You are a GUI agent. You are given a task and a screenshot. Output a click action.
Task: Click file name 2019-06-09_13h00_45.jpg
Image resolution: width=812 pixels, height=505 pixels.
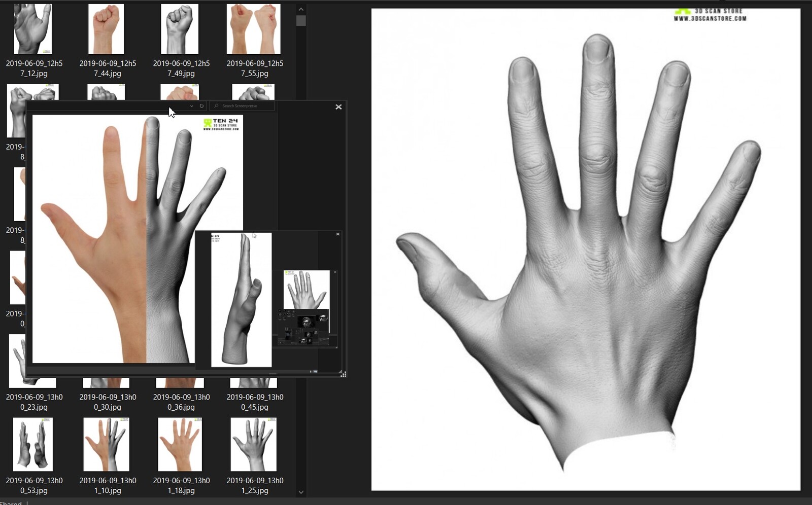click(255, 402)
